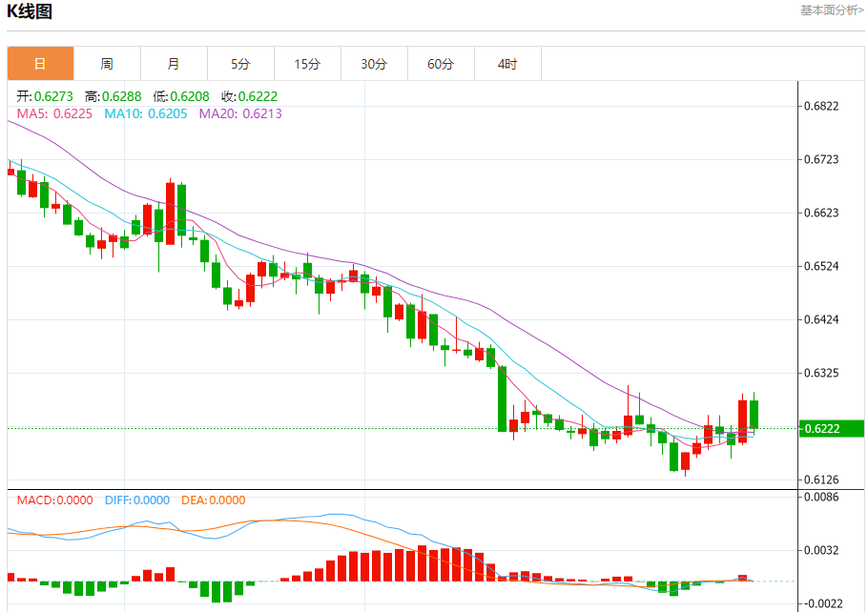Click the 低:0.6208 low value
This screenshot has height=612, width=868.
(x=181, y=96)
